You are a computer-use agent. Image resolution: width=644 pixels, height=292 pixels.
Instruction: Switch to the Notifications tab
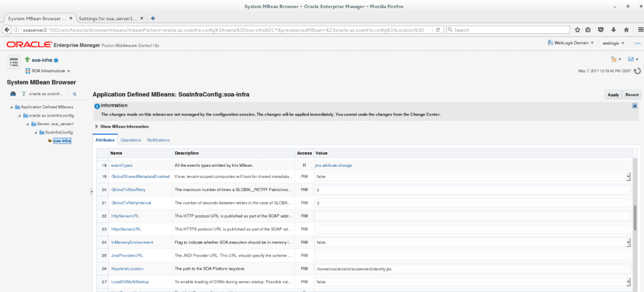[x=158, y=140]
